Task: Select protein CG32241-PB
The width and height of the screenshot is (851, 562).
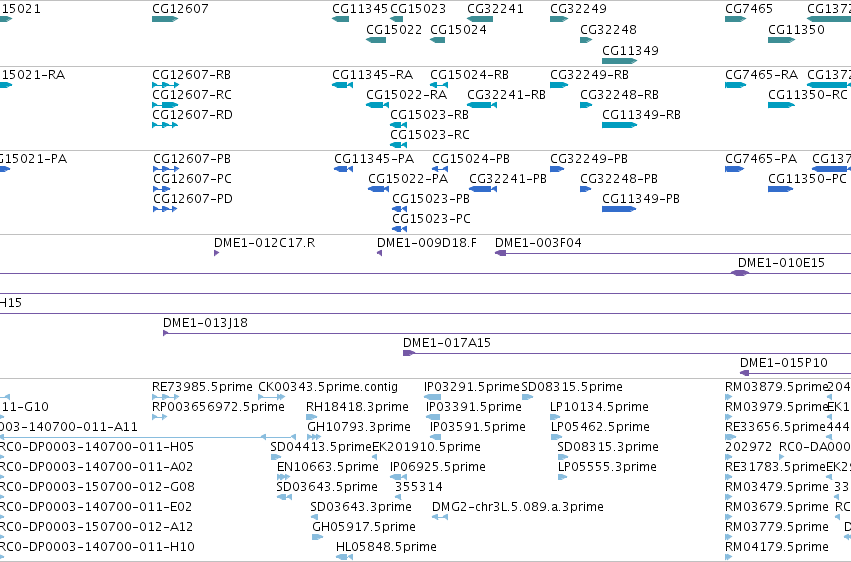Action: click(x=508, y=179)
